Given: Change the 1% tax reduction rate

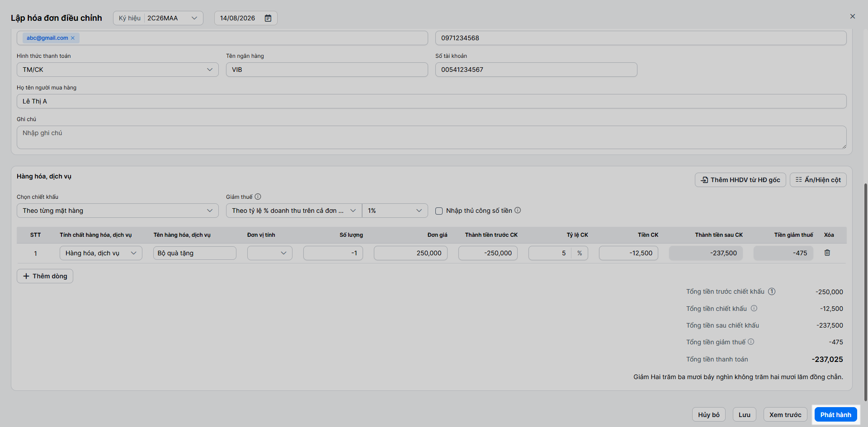Looking at the screenshot, I should (395, 211).
